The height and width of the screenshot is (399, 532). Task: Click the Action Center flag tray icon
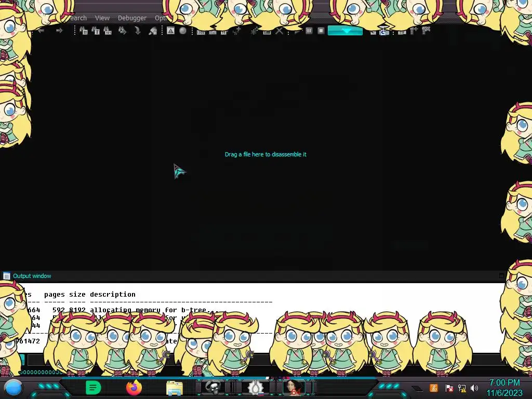(449, 388)
